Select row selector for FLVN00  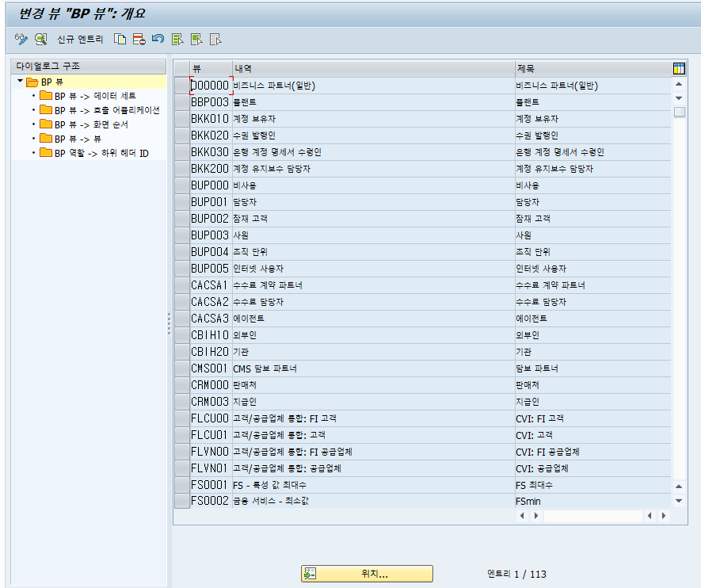point(182,452)
